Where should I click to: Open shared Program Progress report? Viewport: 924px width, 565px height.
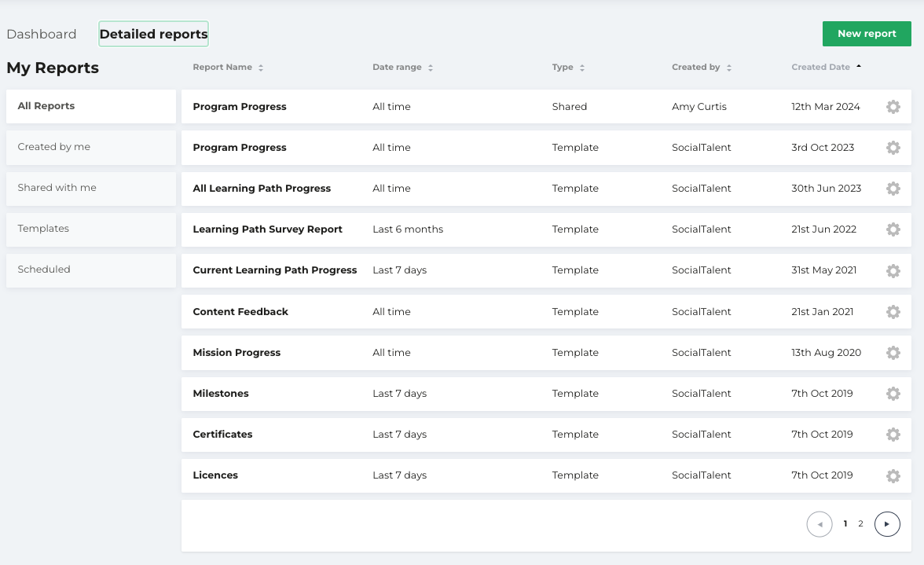(x=239, y=107)
